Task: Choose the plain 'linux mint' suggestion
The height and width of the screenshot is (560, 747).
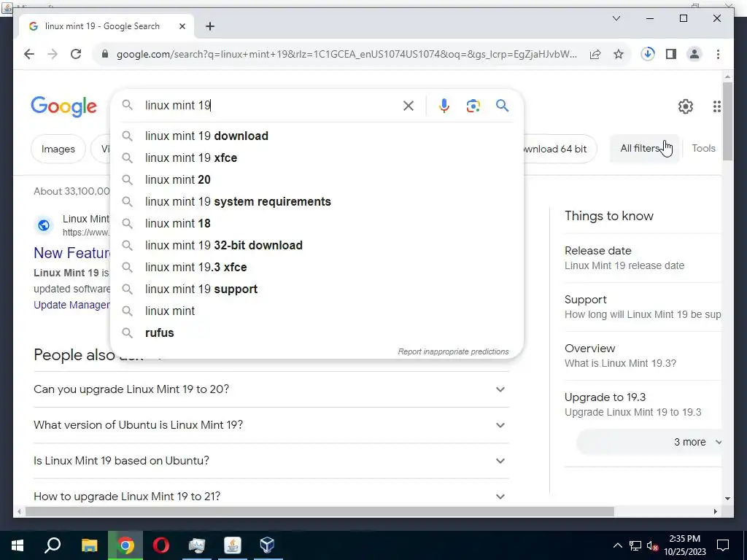Action: tap(317, 311)
